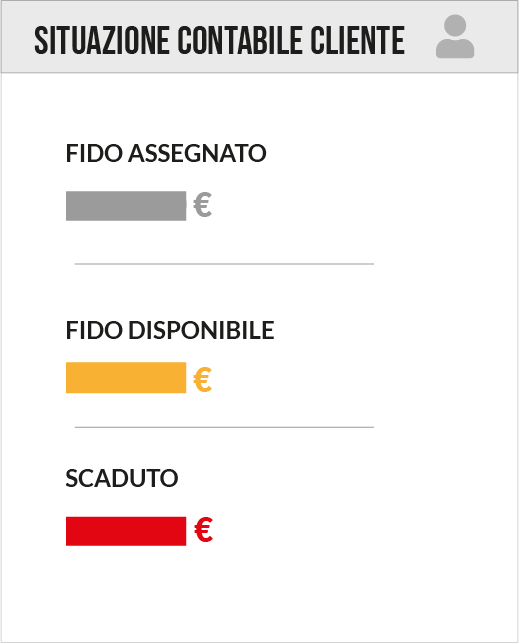Select the Situazione Contabile Cliente title
Screen dimensions: 519x643
pos(219,40)
